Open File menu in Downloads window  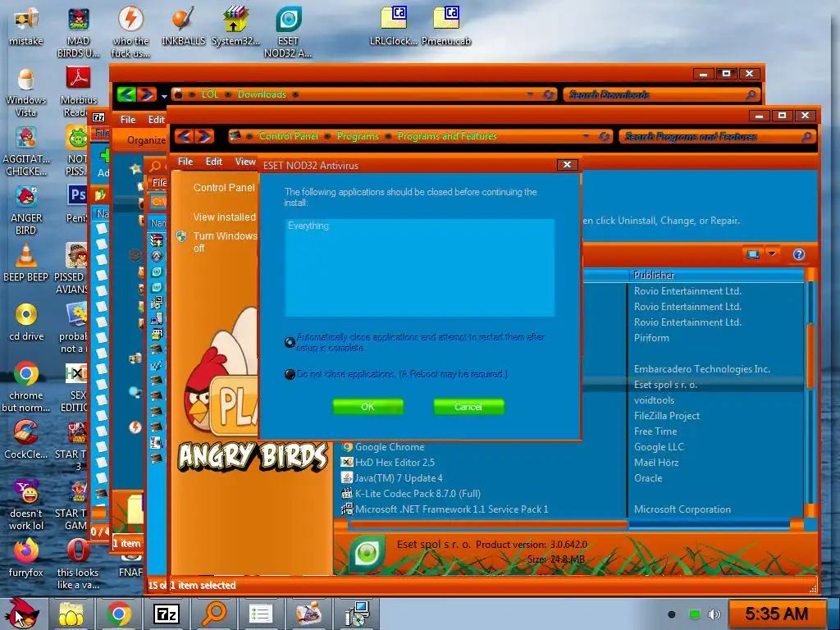tap(127, 120)
